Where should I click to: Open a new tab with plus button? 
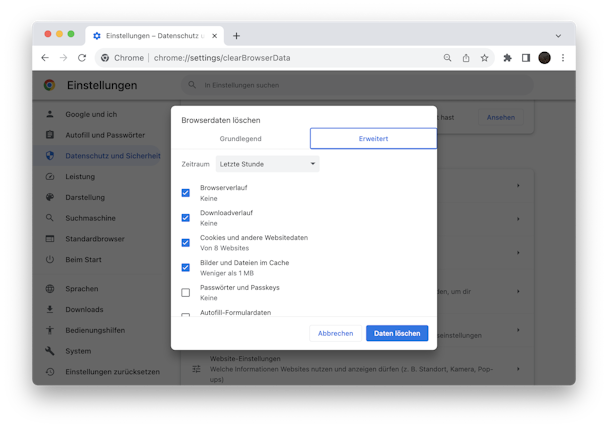[236, 36]
